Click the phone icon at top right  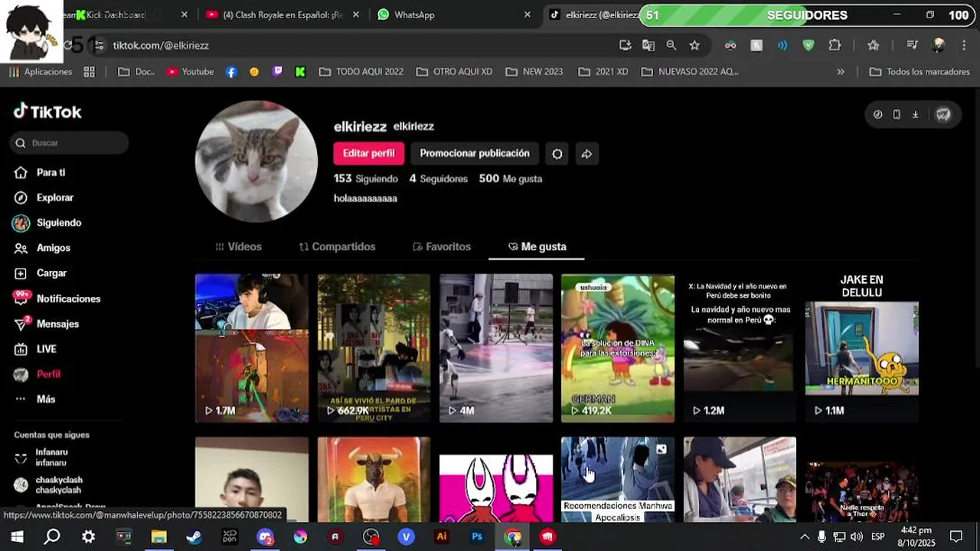click(897, 115)
